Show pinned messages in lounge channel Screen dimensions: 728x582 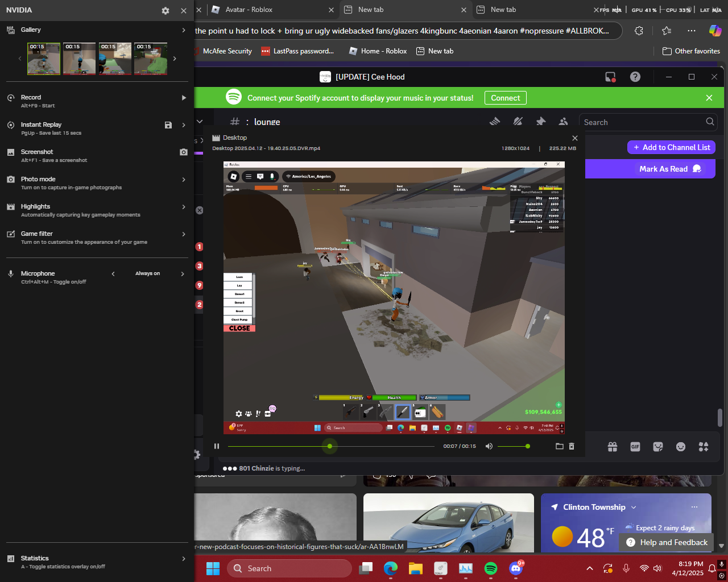[x=540, y=121]
